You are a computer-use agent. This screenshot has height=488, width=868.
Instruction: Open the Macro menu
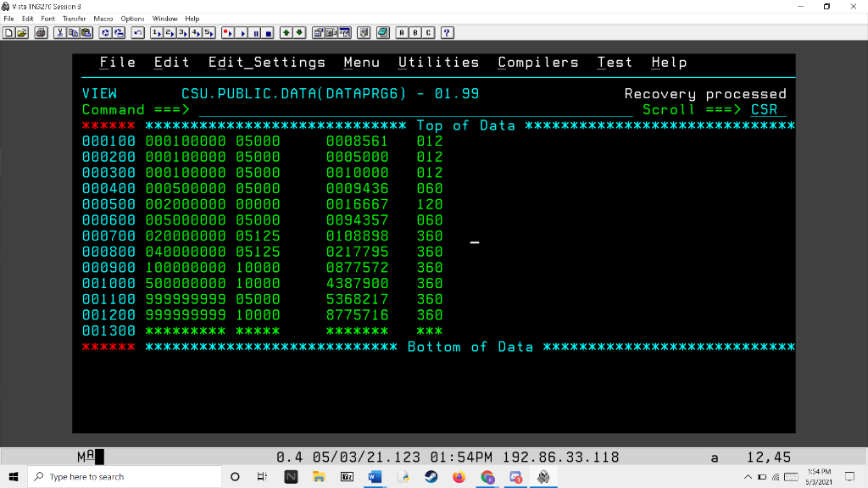103,19
